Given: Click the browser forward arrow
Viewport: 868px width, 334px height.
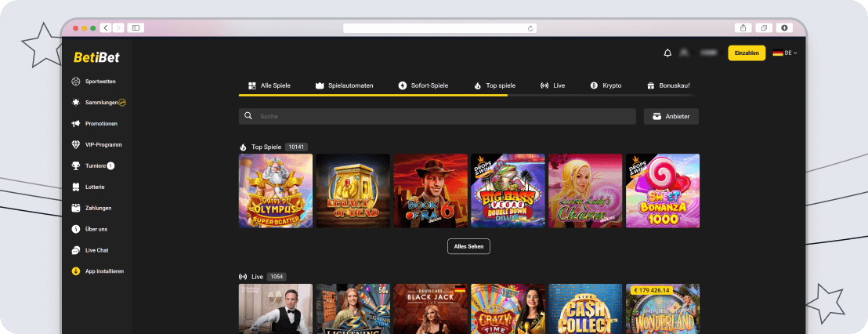Looking at the screenshot, I should coord(118,27).
